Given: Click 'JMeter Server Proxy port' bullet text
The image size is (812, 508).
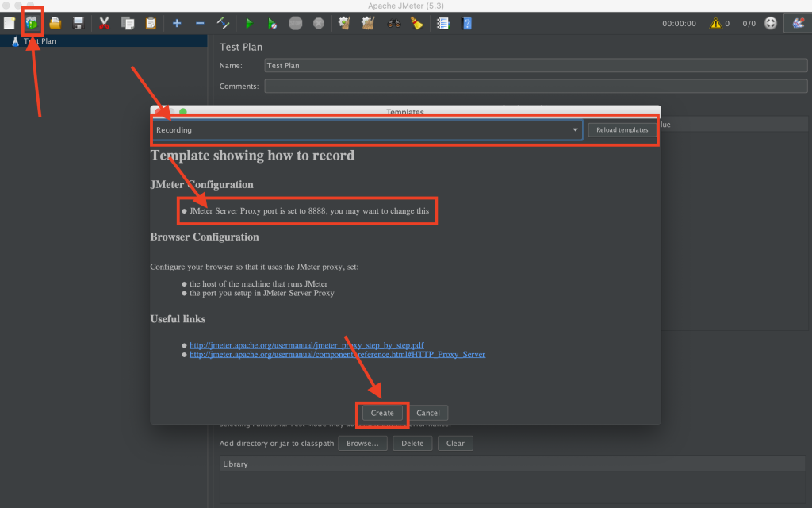Looking at the screenshot, I should pos(309,211).
